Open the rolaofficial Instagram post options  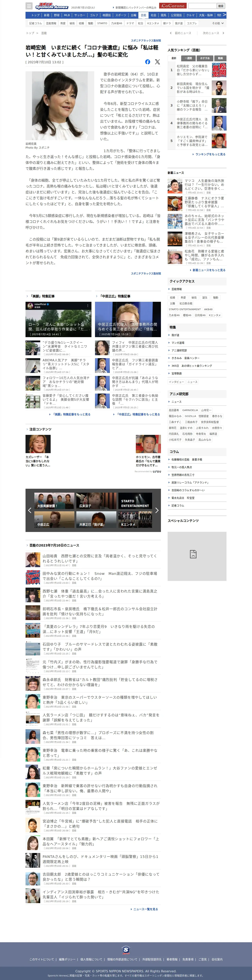tap(88, 306)
